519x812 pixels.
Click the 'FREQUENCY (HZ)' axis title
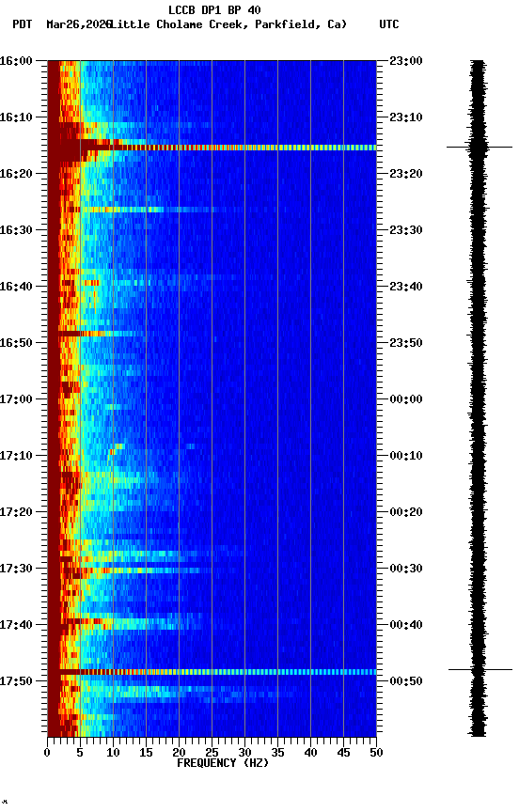click(223, 763)
